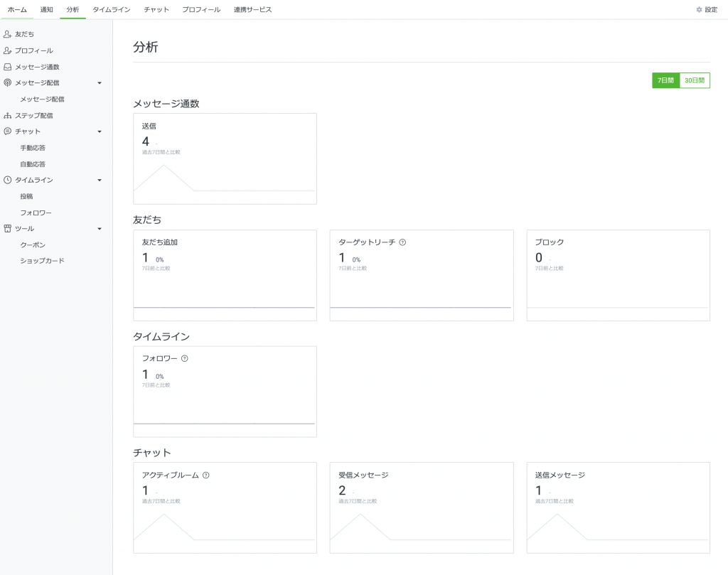Collapse the メッセージ配信 sidebar group arrow
Viewport: 728px width, 575px height.
(x=100, y=83)
